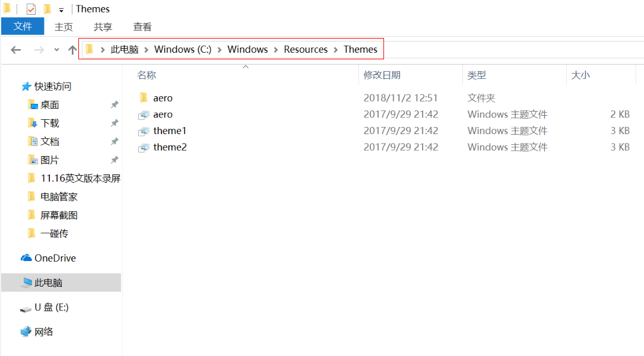Select the theme1 theme file icon
Viewport: 644px width, 356px height.
(x=144, y=131)
